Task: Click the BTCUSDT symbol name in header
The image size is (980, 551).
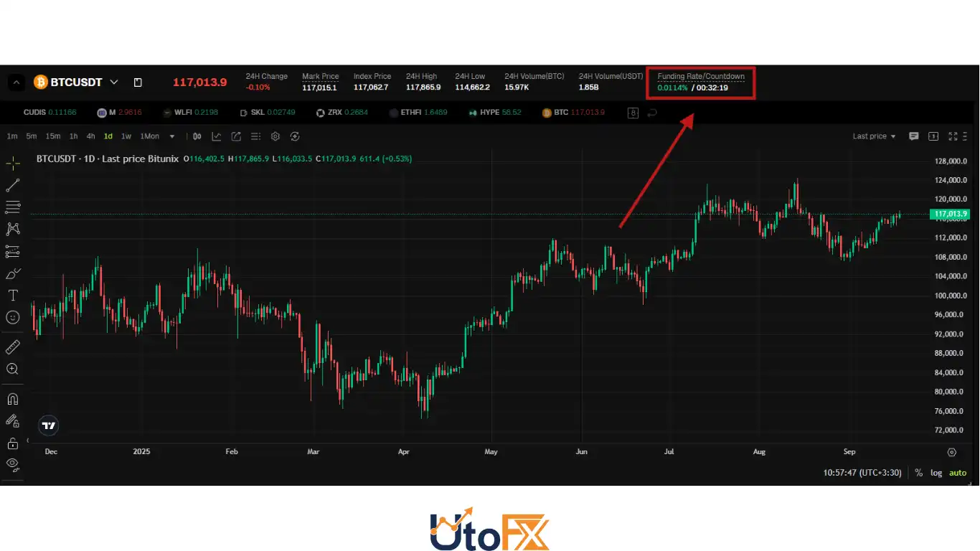Action: [x=78, y=83]
